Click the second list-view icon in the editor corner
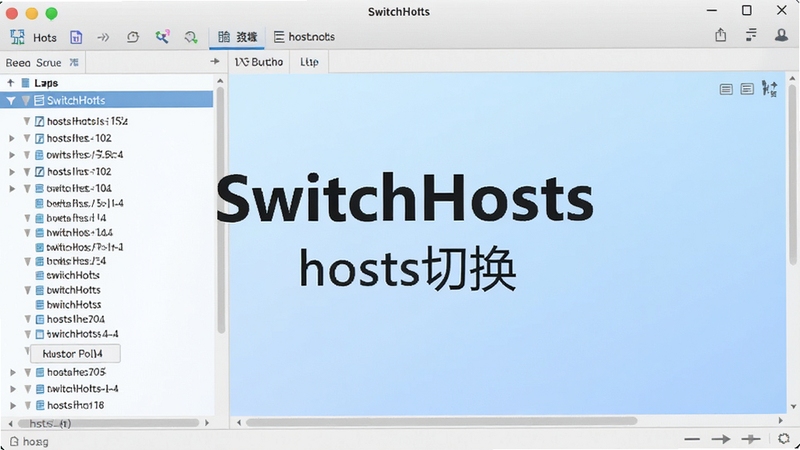The height and width of the screenshot is (450, 800). pos(747,89)
